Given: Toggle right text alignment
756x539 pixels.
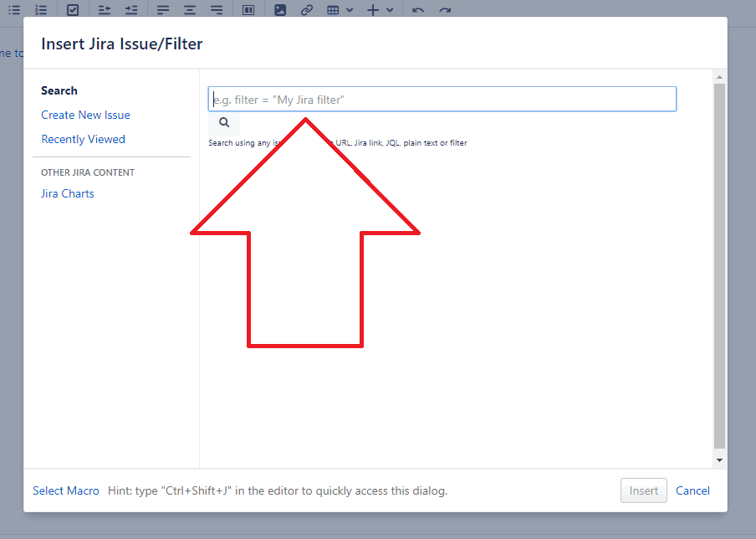Looking at the screenshot, I should (x=217, y=9).
